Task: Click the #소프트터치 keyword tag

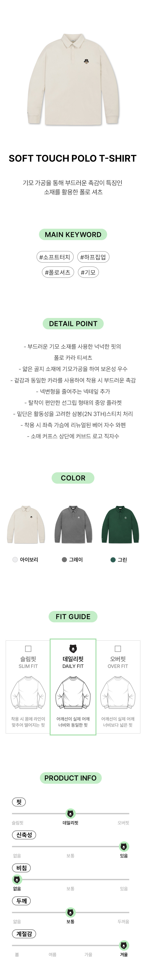Action: (55, 257)
